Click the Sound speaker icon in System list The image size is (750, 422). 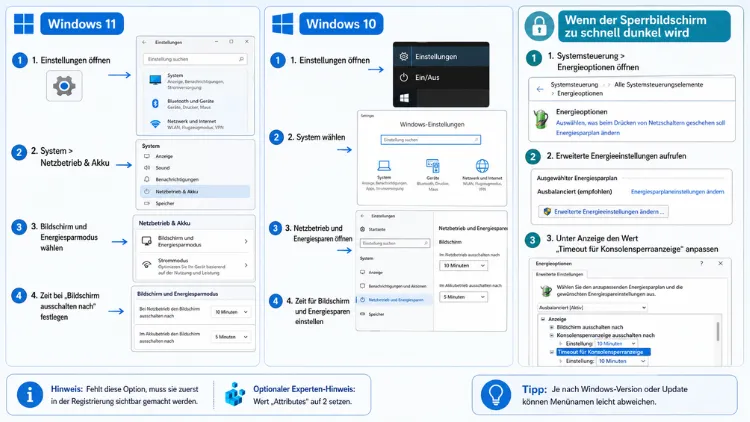(147, 168)
